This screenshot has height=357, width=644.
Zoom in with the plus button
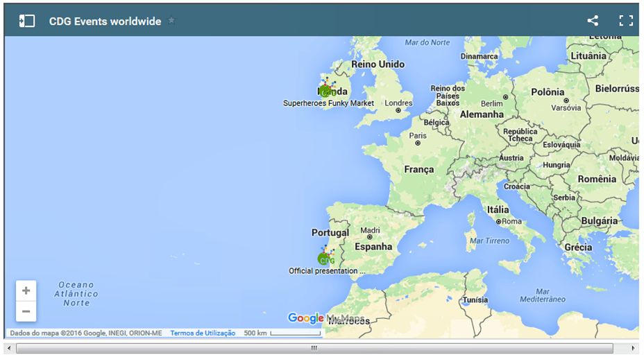[26, 291]
